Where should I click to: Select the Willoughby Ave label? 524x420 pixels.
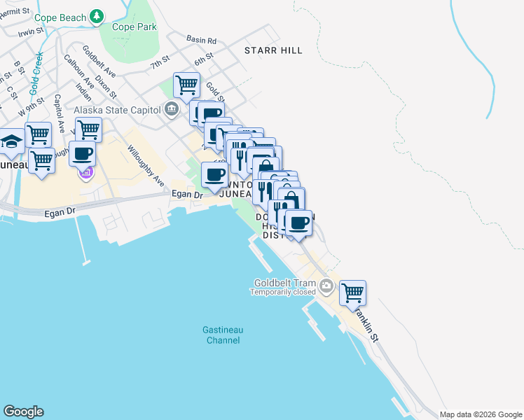pyautogui.click(x=146, y=166)
